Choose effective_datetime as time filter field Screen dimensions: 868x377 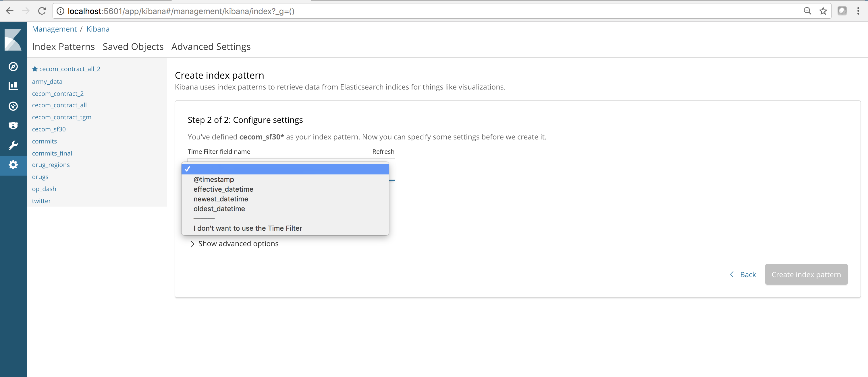point(223,189)
